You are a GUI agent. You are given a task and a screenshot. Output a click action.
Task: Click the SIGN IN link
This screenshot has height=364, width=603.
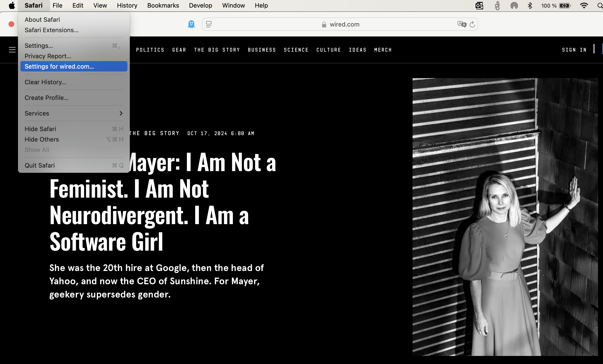tap(574, 50)
